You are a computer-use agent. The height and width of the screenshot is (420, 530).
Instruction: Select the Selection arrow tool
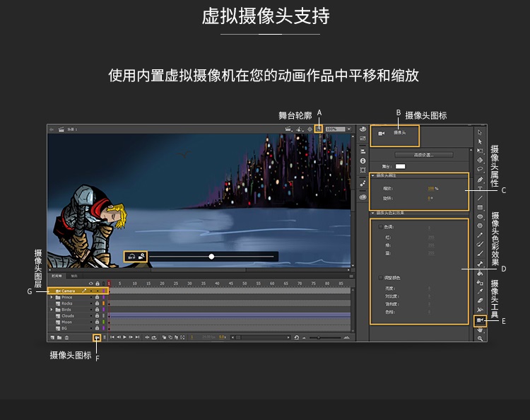tap(480, 132)
